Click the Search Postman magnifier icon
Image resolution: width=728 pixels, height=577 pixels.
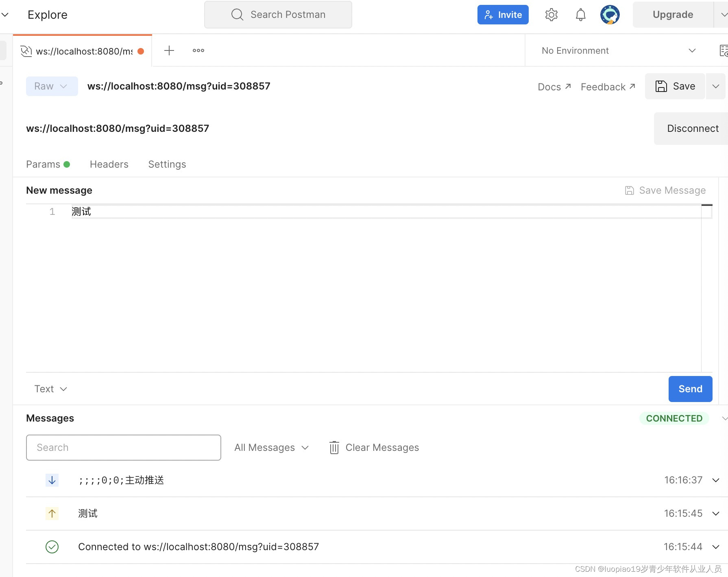(x=237, y=14)
